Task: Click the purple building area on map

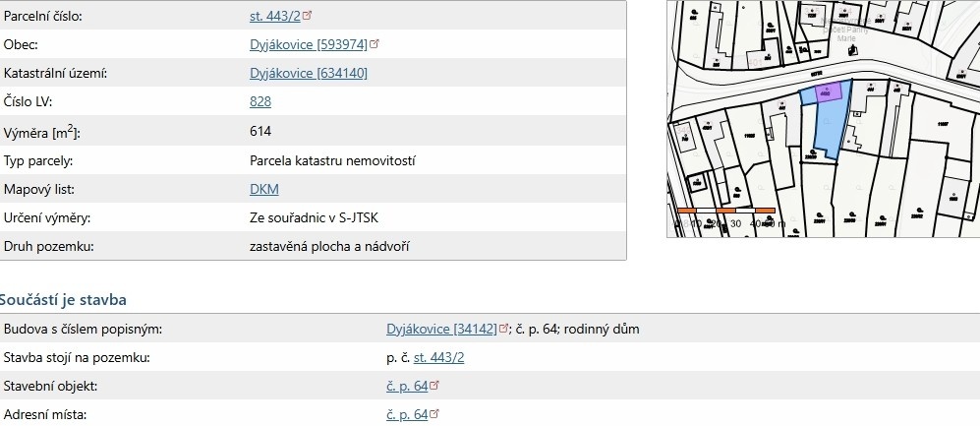Action: (829, 91)
